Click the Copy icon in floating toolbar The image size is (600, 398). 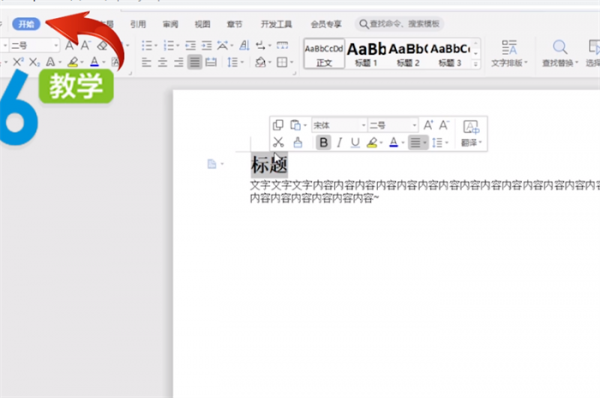click(x=278, y=125)
